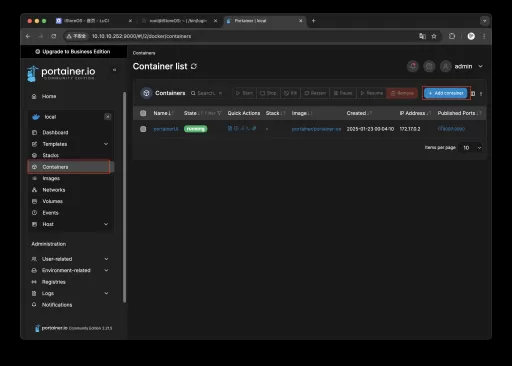Viewport: 512px width, 366px height.
Task: Click the Images icon in the sidebar
Action: click(34, 178)
